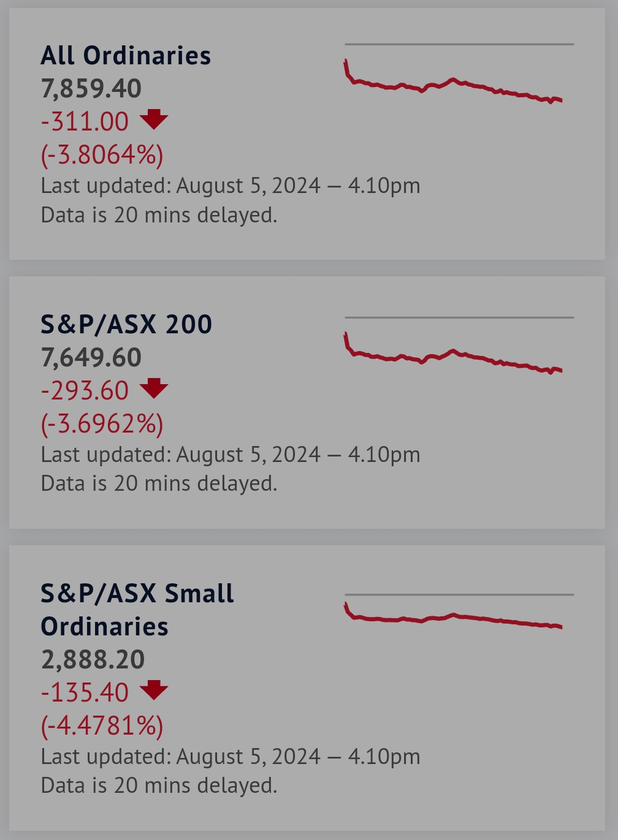618x840 pixels.
Task: Open the All Ordinaries sparkline chart
Action: [459, 74]
